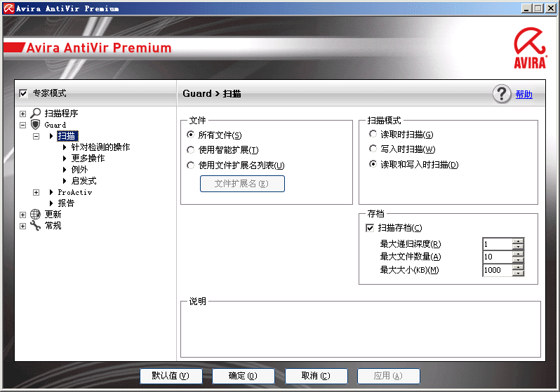This screenshot has height=392, width=560.
Task: Click the 应用(A) button
Action: tap(389, 376)
